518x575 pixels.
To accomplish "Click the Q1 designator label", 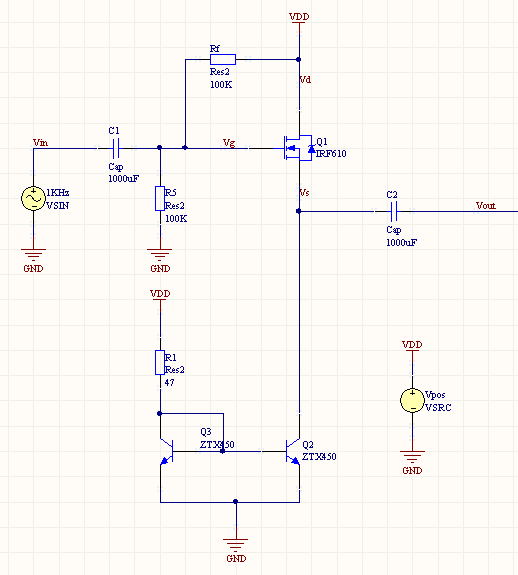I will (322, 142).
